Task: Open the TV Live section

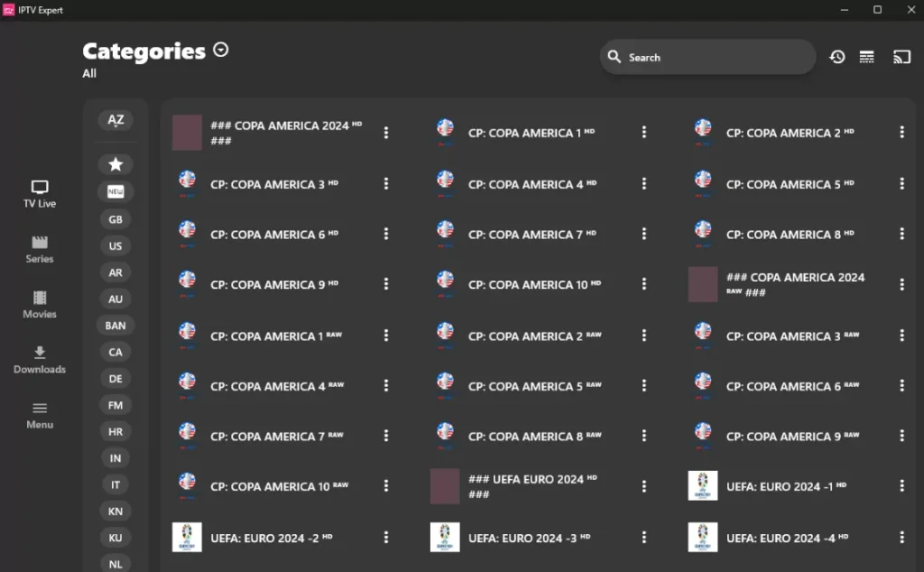Action: point(39,195)
